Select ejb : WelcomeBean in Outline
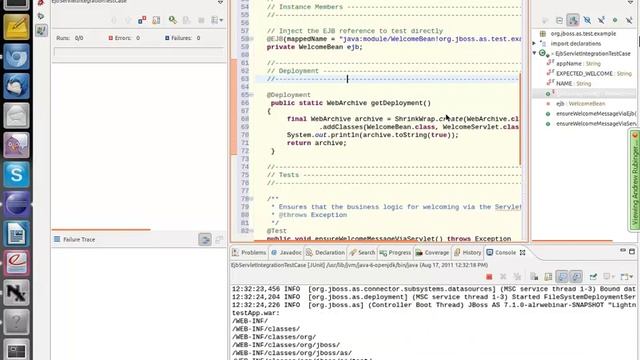Image resolution: width=640 pixels, height=360 pixels. [576, 104]
